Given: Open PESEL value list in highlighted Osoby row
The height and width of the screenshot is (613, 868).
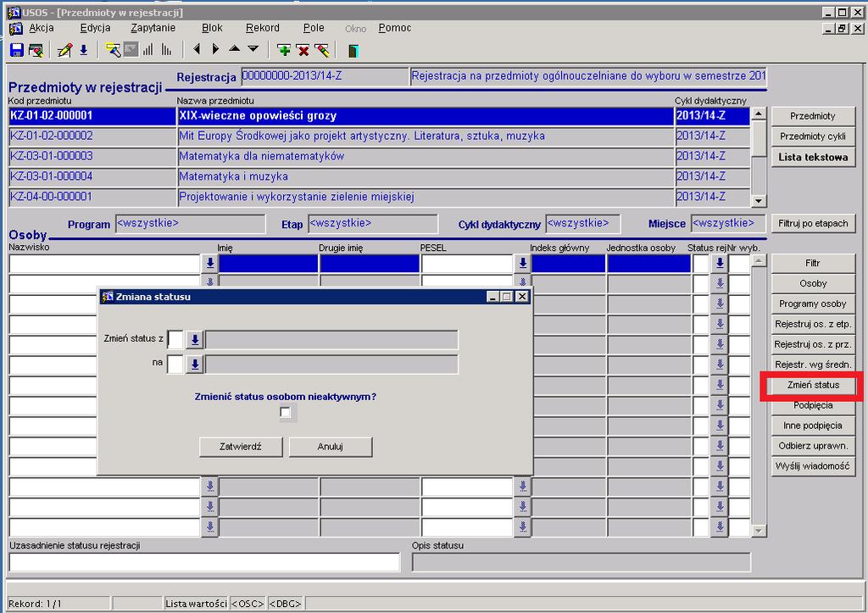Looking at the screenshot, I should (x=522, y=264).
